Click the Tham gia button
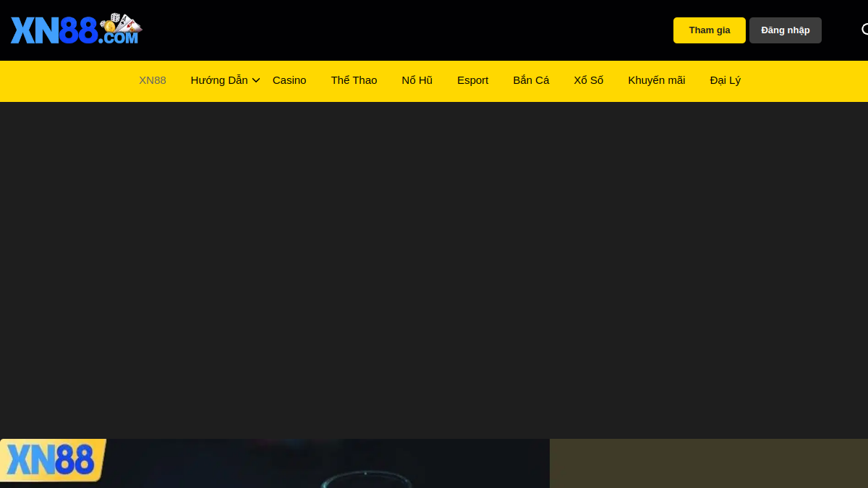This screenshot has height=488, width=868. [710, 30]
